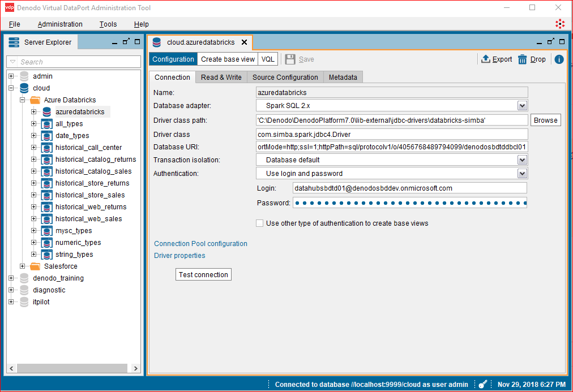Switch to the Source Configuration tab

click(x=285, y=77)
